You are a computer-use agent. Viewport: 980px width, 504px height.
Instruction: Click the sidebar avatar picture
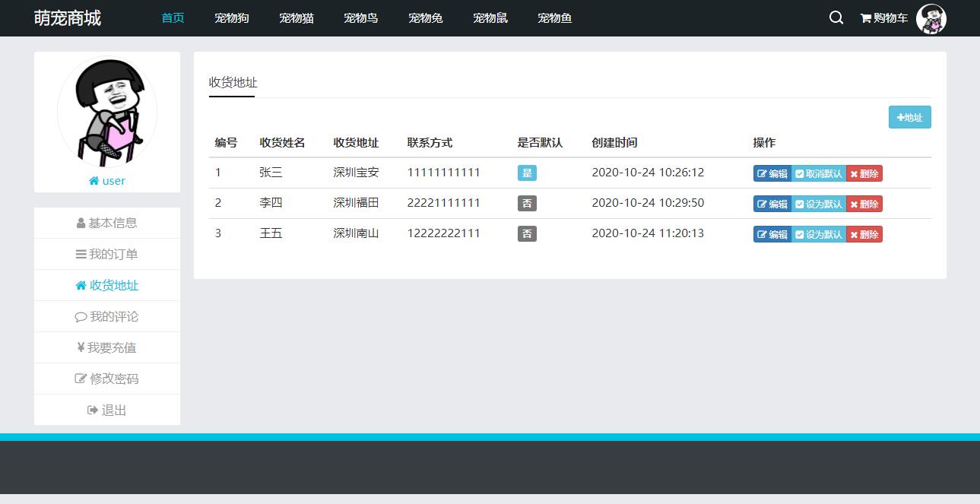[x=106, y=111]
